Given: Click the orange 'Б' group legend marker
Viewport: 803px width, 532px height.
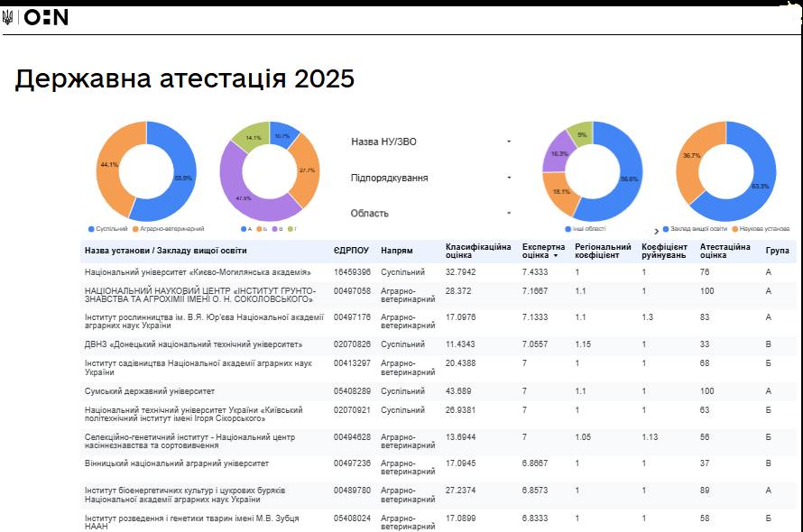Looking at the screenshot, I should 260,229.
